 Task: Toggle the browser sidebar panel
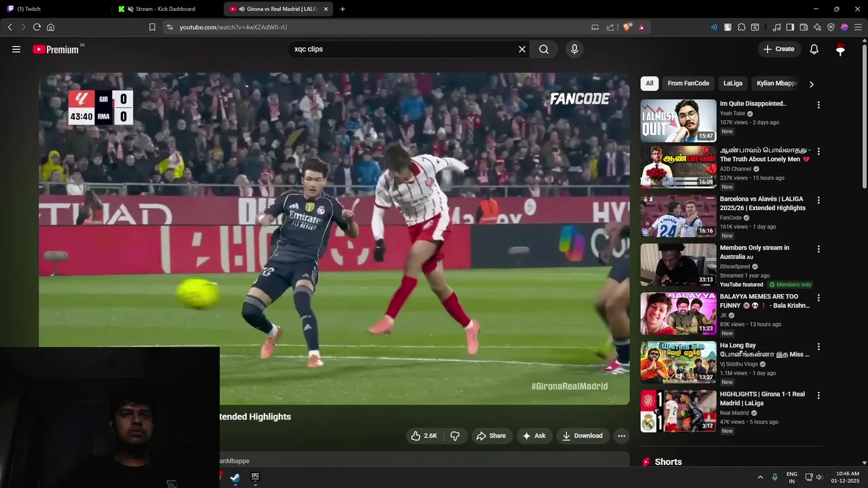pyautogui.click(x=790, y=27)
